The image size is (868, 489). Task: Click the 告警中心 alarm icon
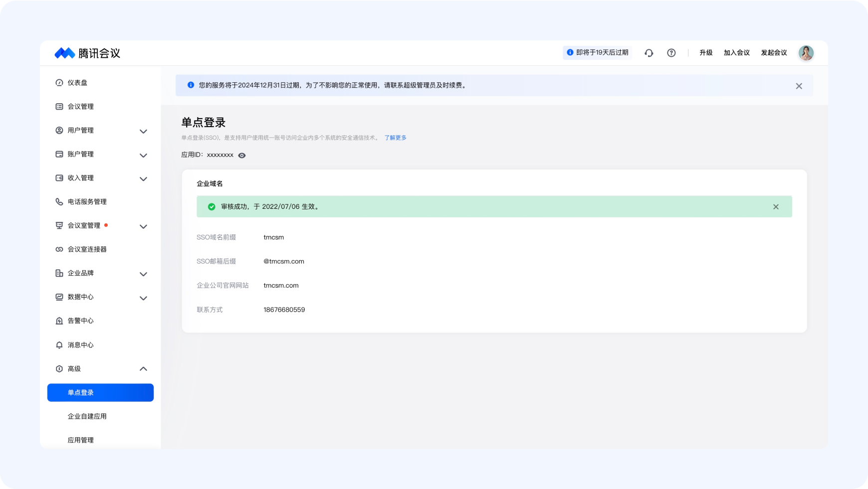(59, 321)
